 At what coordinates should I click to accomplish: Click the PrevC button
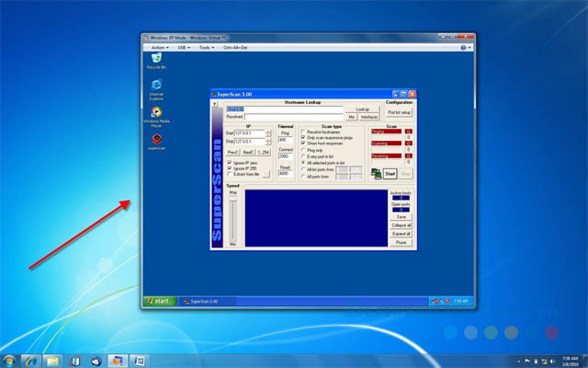point(232,153)
